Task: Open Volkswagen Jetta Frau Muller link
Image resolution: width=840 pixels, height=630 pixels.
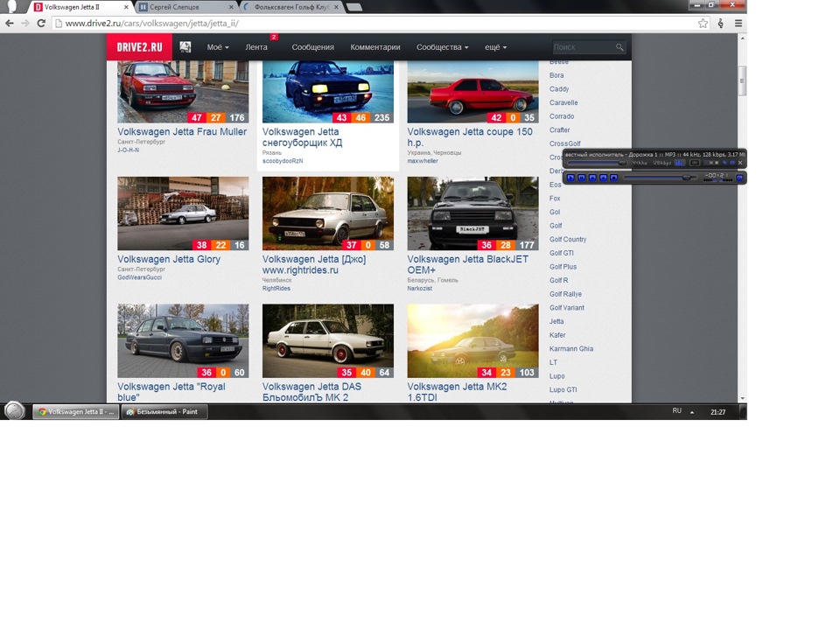Action: (182, 132)
